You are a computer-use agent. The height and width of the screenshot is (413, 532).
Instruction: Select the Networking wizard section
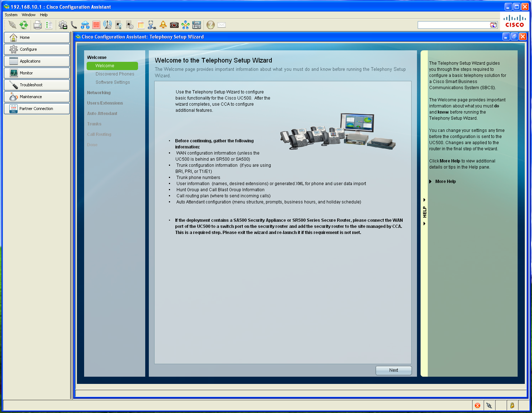99,93
